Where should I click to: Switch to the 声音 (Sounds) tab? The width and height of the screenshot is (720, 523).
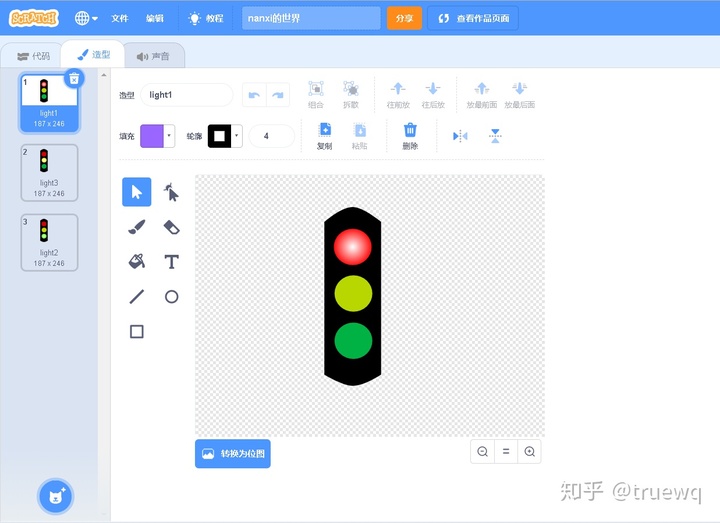pyautogui.click(x=153, y=56)
